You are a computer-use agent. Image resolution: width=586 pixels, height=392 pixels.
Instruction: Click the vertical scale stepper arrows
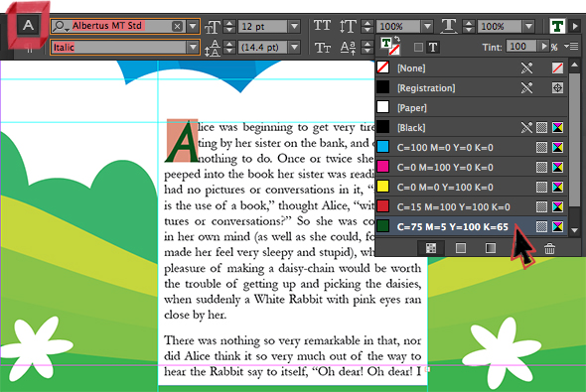[367, 27]
